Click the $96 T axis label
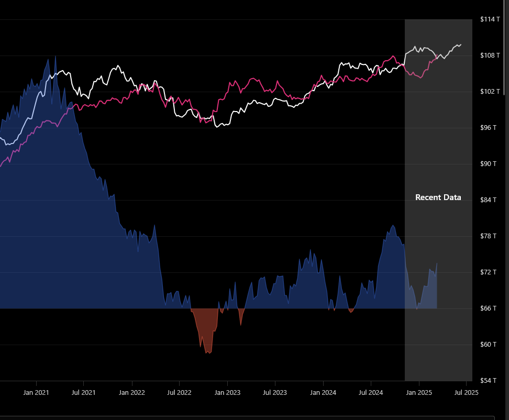 [x=488, y=128]
